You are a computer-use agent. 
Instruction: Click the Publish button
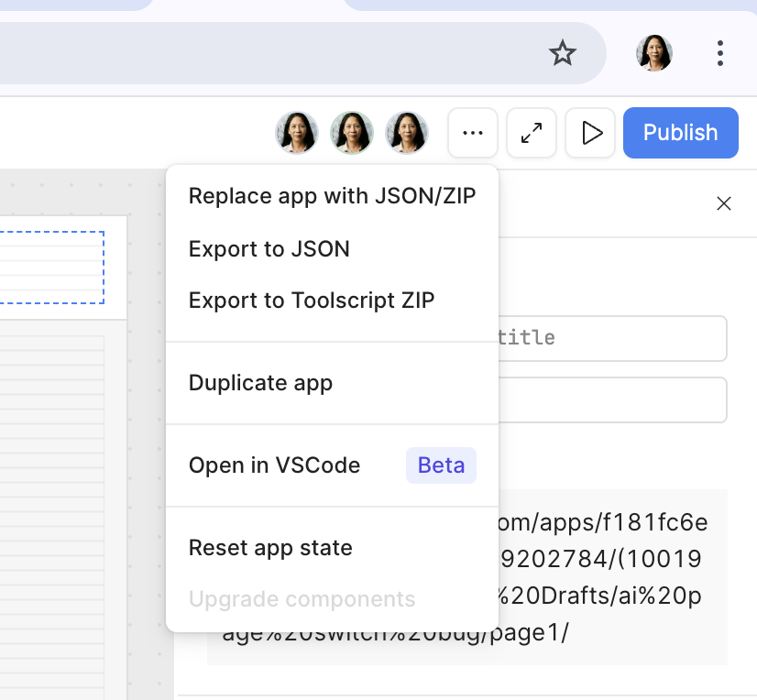click(x=681, y=133)
